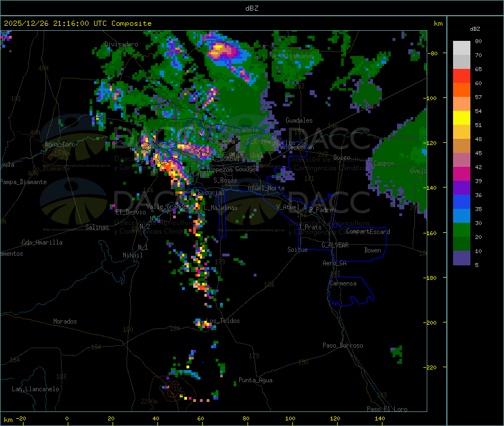Select the Guadales place label
The image size is (504, 426).
click(x=299, y=120)
